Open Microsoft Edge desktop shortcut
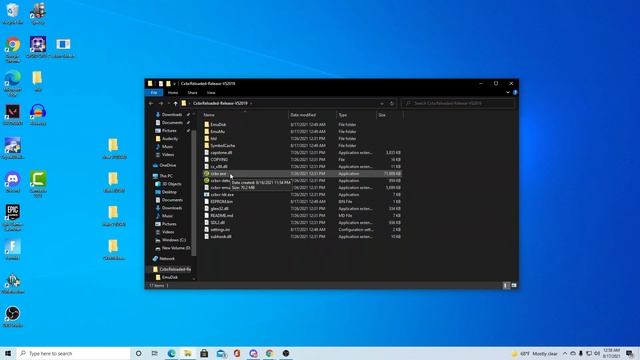The image size is (640, 360). (x=13, y=82)
